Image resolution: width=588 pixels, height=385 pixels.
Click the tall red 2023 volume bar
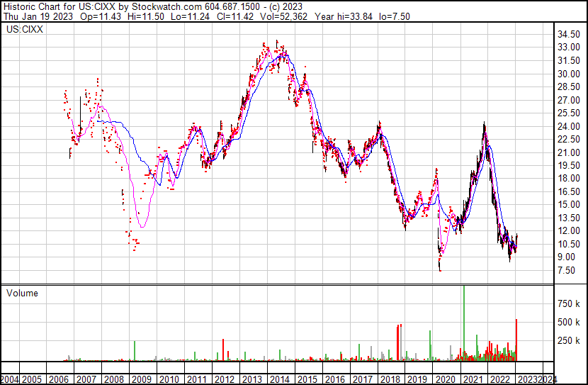point(516,340)
